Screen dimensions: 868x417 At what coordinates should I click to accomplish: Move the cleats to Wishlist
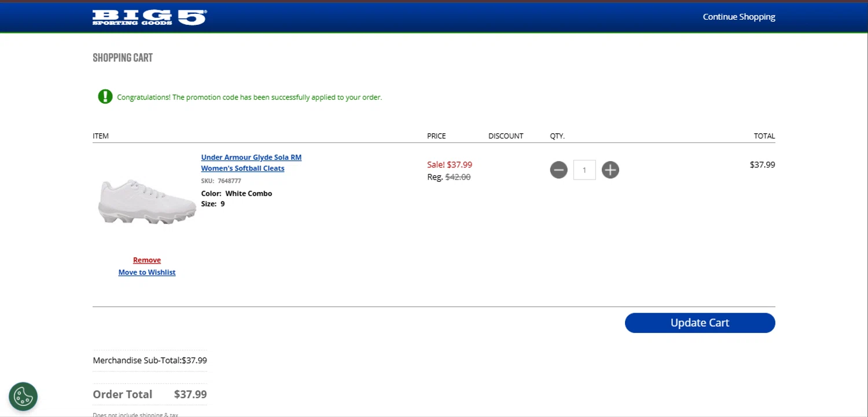tap(147, 272)
